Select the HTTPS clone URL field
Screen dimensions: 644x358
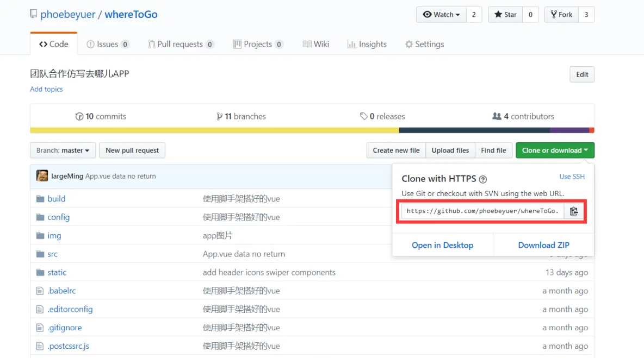tap(482, 211)
